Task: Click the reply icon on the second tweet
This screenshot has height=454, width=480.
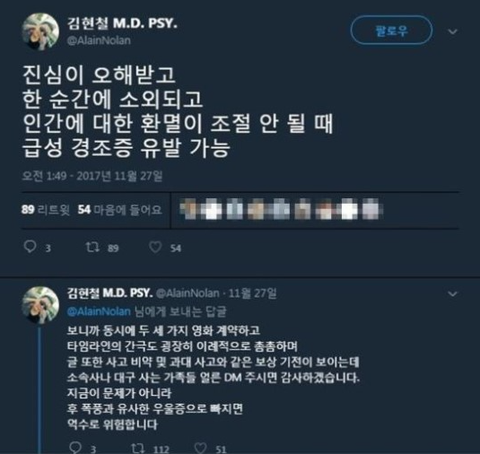Action: 75,447
